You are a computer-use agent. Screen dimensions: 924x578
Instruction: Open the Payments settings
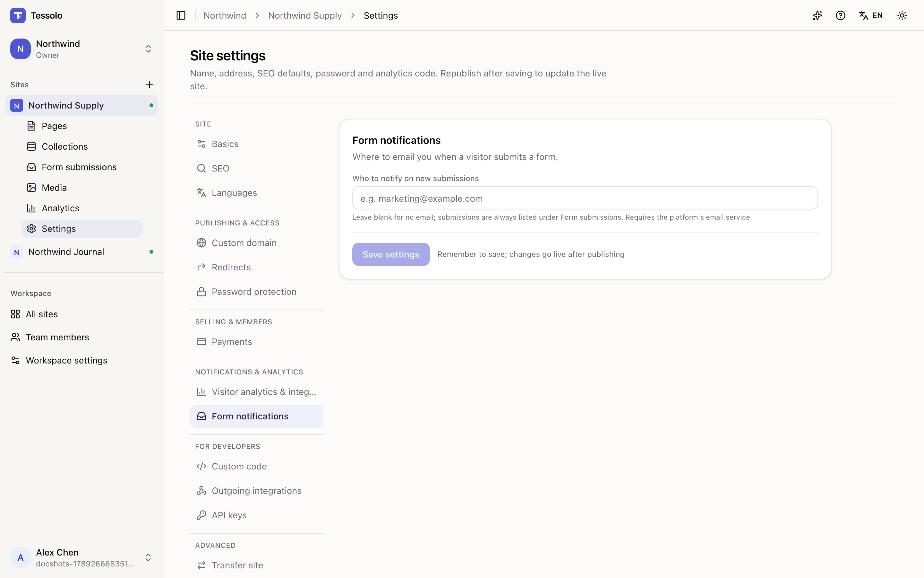[x=257, y=342]
